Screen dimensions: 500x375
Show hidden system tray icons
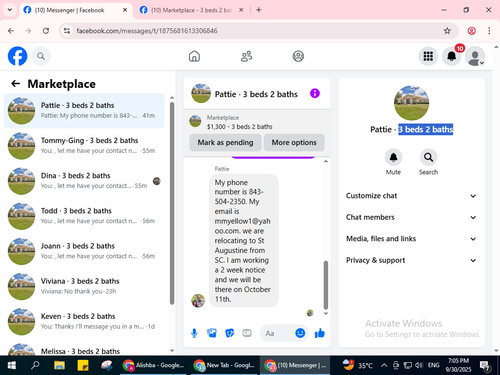[384, 365]
